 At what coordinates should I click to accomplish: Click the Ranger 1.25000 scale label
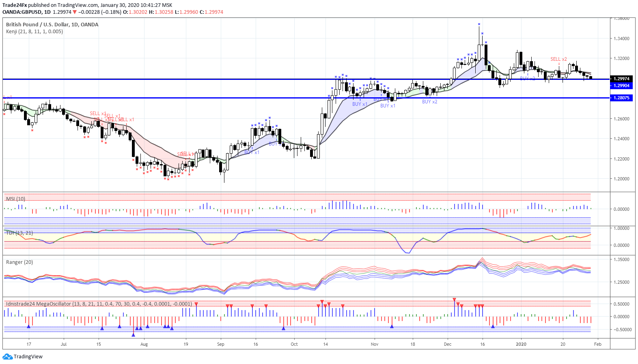621,282
